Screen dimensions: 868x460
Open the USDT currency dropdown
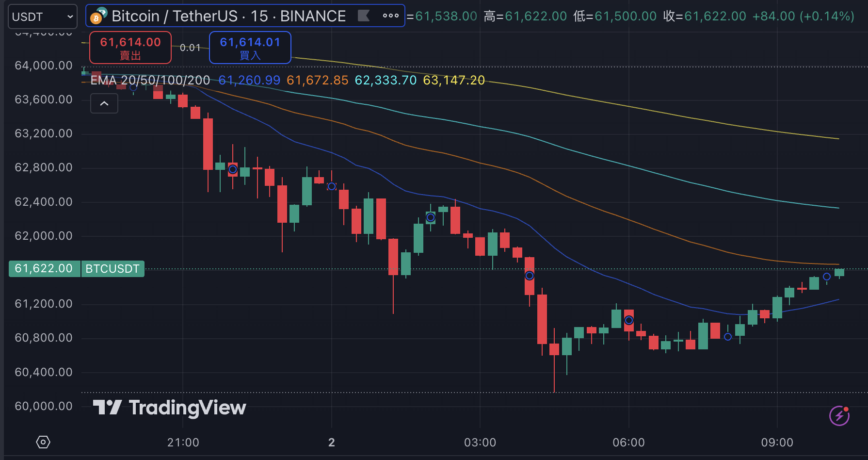(43, 16)
